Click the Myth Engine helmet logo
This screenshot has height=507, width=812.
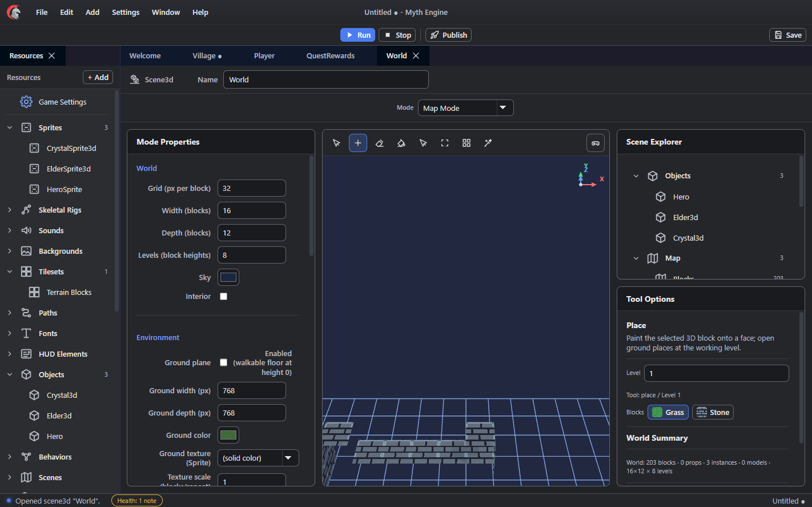pyautogui.click(x=14, y=12)
